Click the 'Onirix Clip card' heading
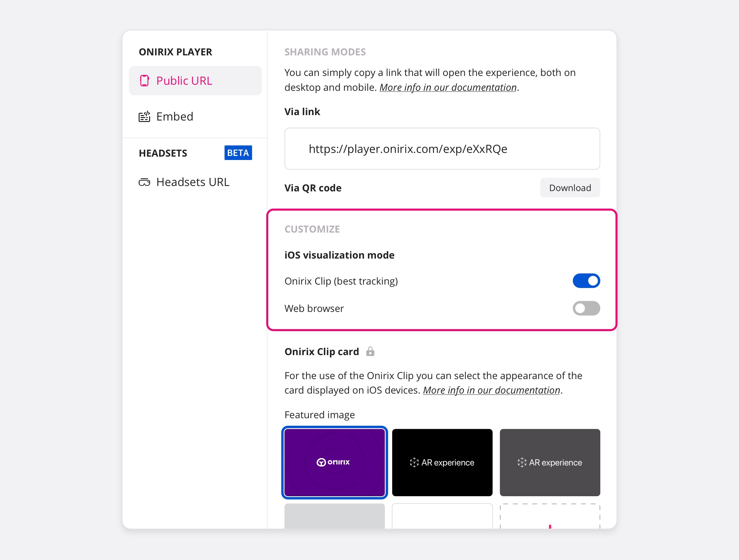739x560 pixels. (x=322, y=352)
